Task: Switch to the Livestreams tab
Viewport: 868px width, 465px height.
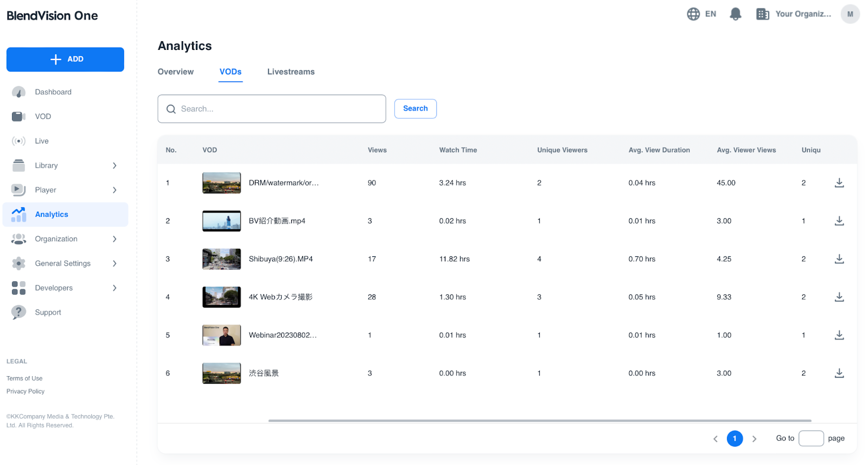Action: coord(291,72)
